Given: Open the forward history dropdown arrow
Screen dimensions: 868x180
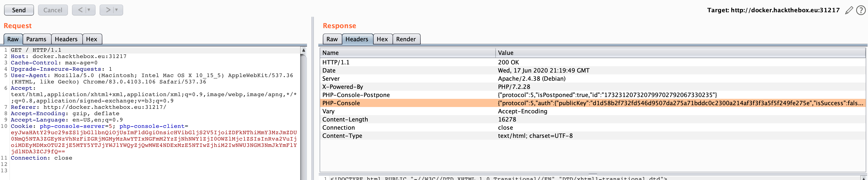Looking at the screenshot, I should 117,10.
